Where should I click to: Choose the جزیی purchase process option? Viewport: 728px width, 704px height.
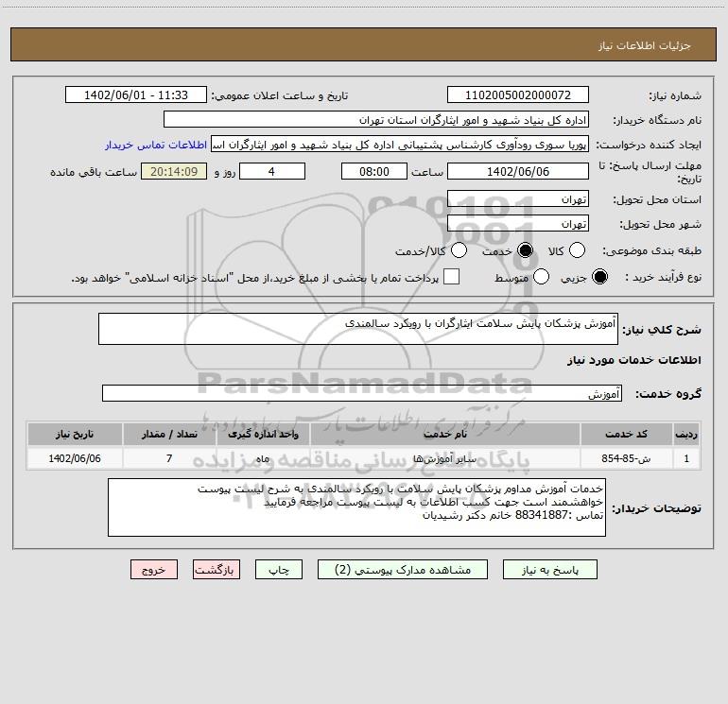(x=599, y=277)
